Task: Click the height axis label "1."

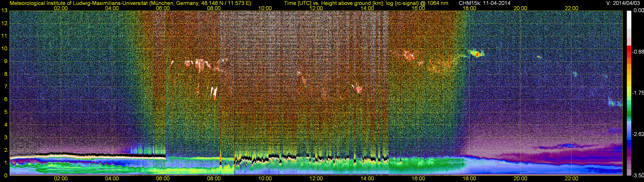Action: pyautogui.click(x=6, y=163)
